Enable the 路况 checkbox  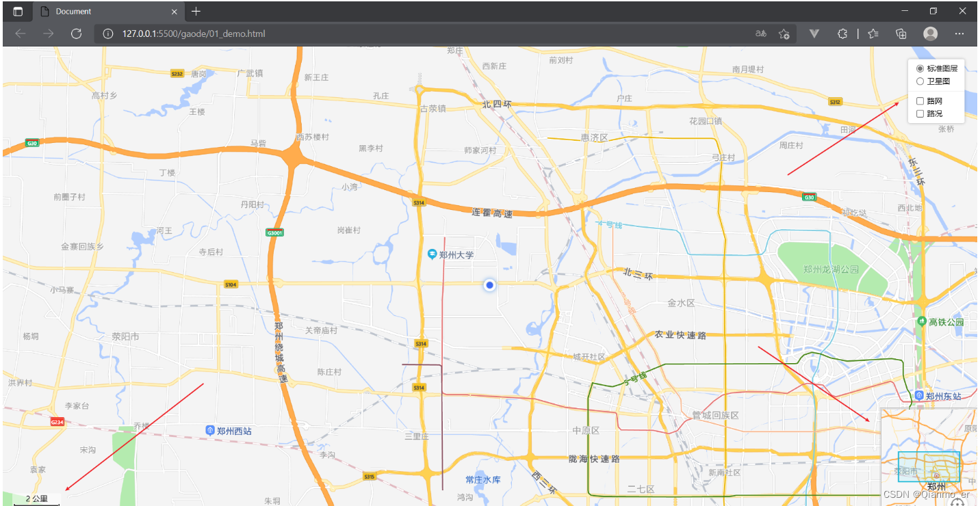(x=920, y=114)
